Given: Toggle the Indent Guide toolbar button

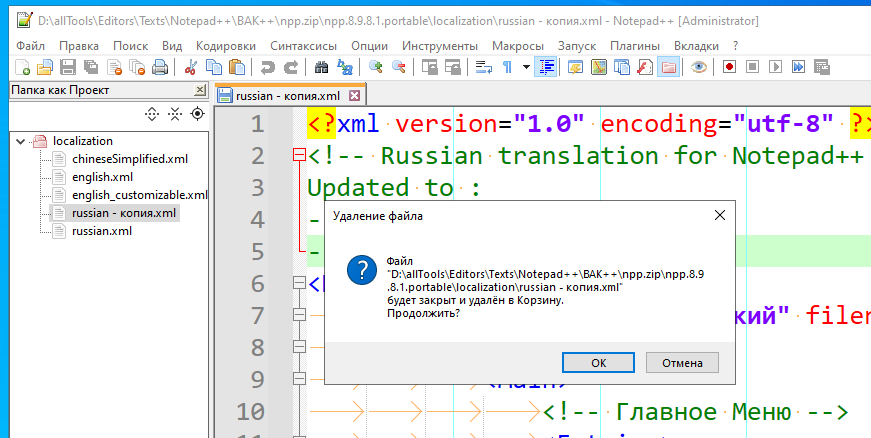Looking at the screenshot, I should [x=545, y=68].
